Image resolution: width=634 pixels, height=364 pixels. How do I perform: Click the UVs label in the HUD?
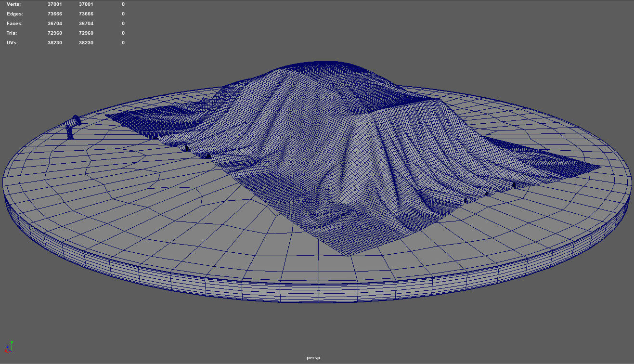(13, 43)
